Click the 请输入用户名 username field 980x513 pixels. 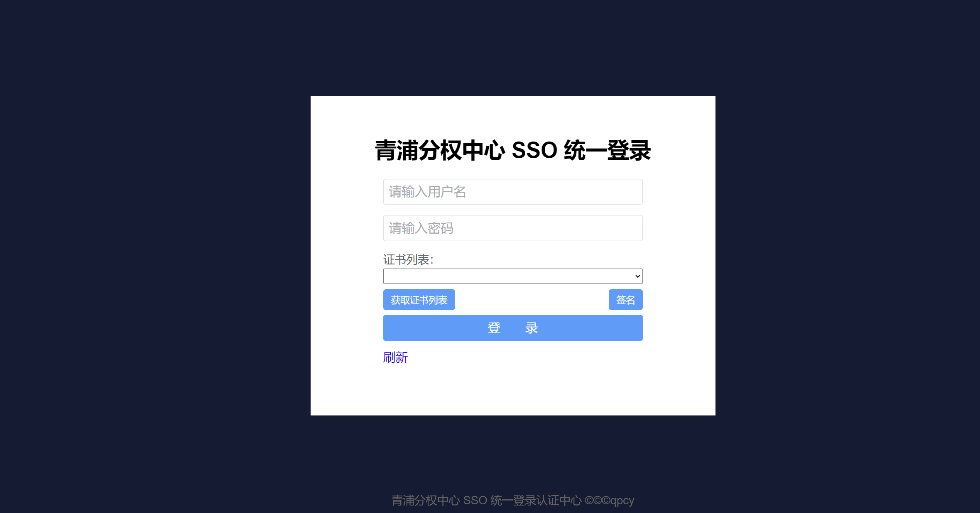(x=513, y=192)
